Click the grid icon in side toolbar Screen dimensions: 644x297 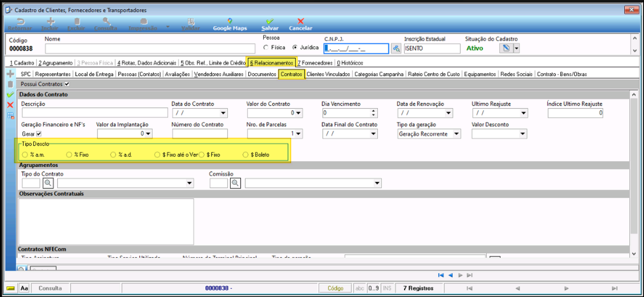(10, 115)
